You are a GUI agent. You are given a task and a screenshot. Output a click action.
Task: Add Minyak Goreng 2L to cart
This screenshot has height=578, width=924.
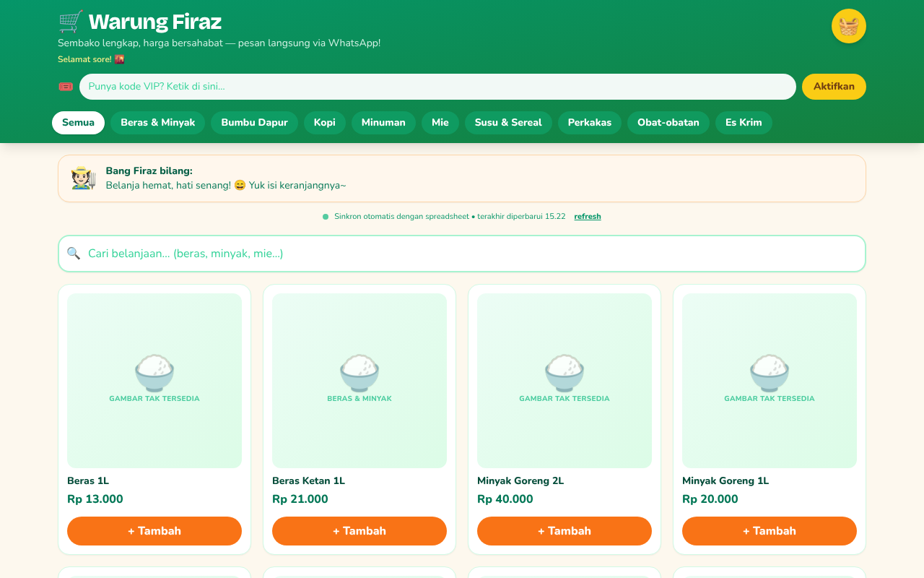tap(565, 531)
